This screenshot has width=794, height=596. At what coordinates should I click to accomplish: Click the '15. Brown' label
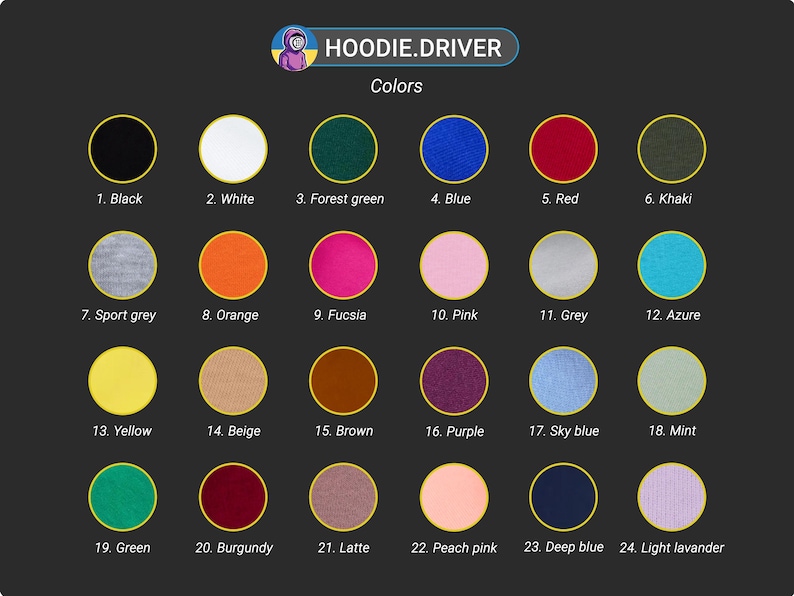(344, 431)
